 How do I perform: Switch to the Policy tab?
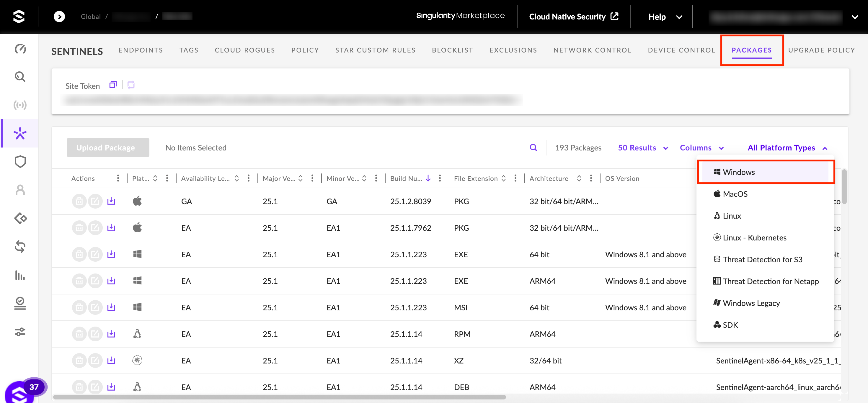coord(305,50)
